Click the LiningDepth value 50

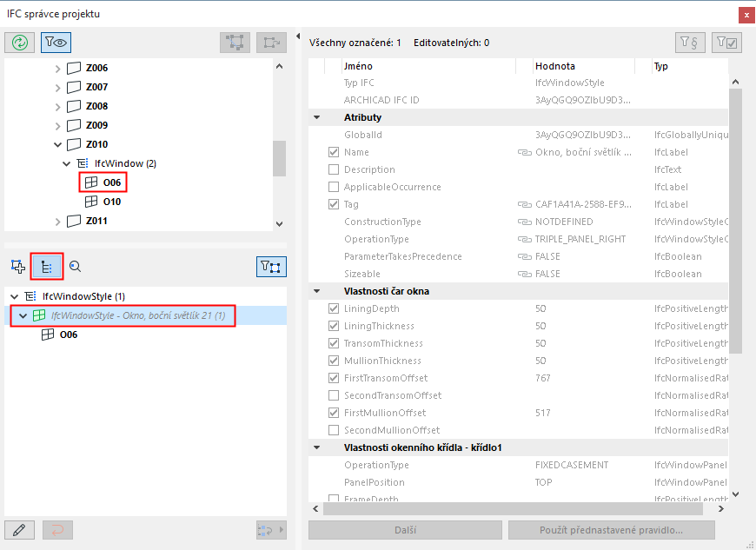(x=540, y=308)
